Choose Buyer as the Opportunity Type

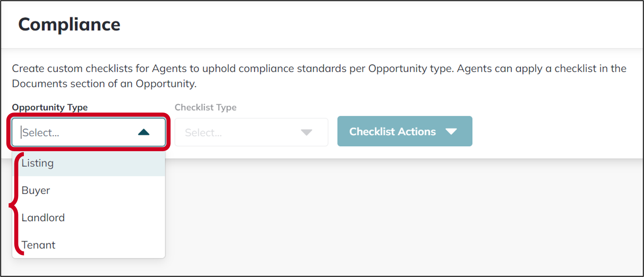35,190
